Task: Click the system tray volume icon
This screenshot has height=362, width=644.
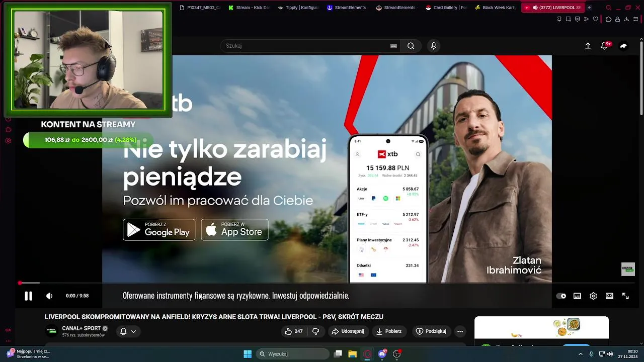Action: pos(610,354)
